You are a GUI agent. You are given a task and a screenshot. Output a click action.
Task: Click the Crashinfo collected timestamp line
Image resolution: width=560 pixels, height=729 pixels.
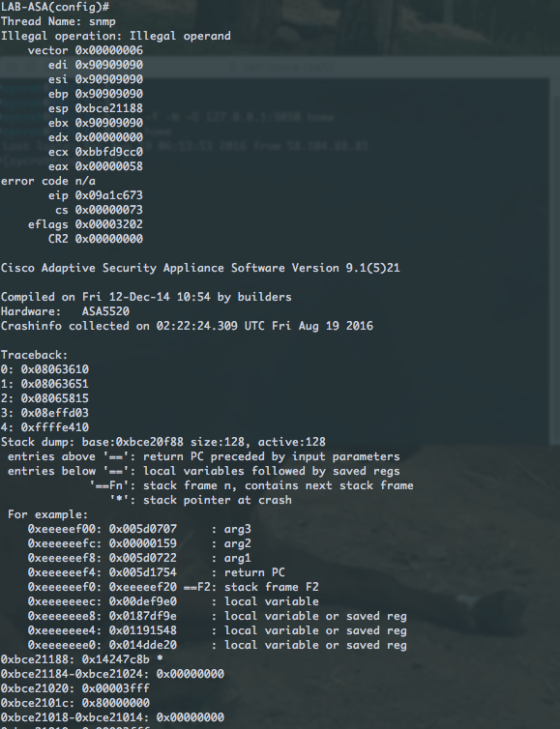187,326
